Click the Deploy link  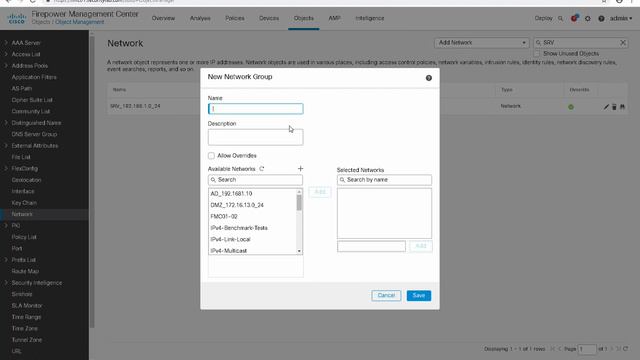coord(543,18)
